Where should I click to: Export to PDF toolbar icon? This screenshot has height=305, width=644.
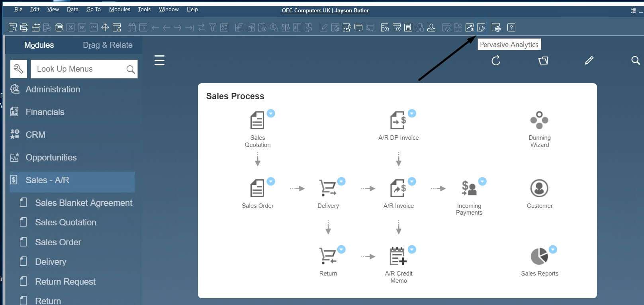[x=94, y=27]
